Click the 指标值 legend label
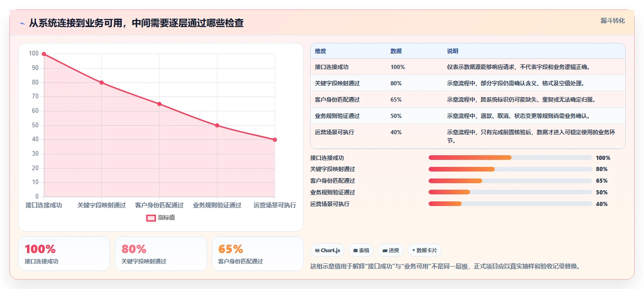The height and width of the screenshot is (289, 644). click(x=166, y=218)
